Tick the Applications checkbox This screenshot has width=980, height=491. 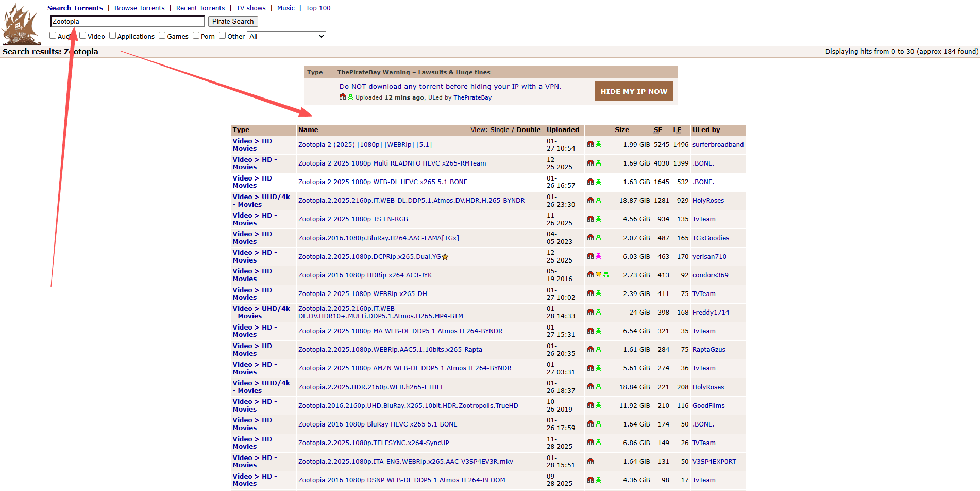(x=112, y=36)
